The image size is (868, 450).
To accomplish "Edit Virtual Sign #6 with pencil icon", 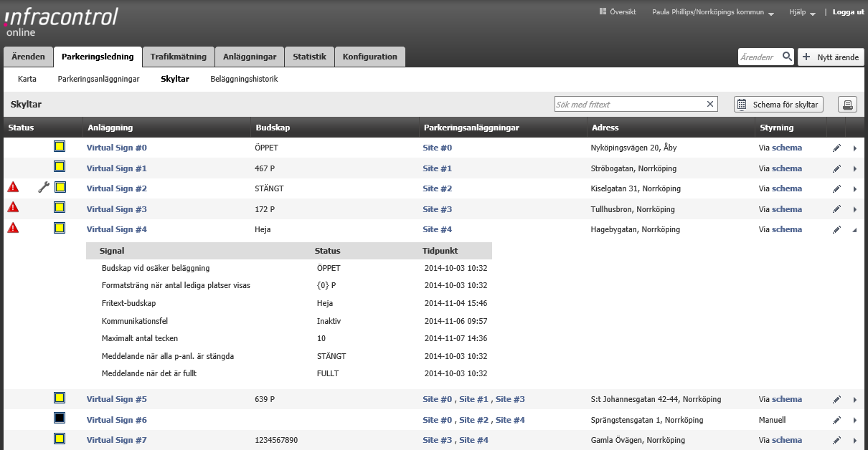I will pos(836,421).
